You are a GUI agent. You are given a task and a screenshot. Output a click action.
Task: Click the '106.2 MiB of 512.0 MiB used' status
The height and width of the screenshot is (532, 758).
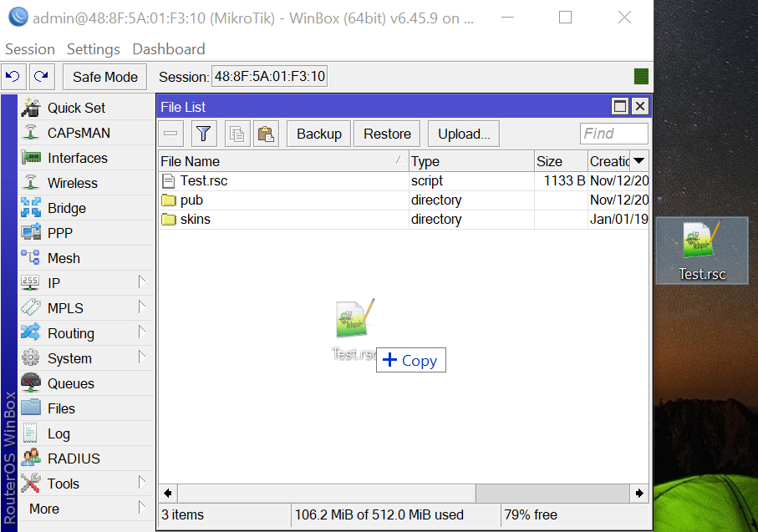click(379, 515)
